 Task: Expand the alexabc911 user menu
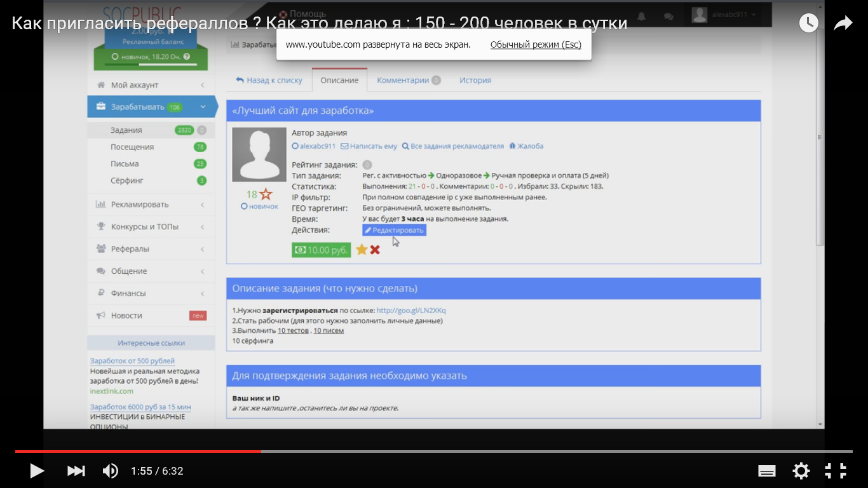pos(725,15)
